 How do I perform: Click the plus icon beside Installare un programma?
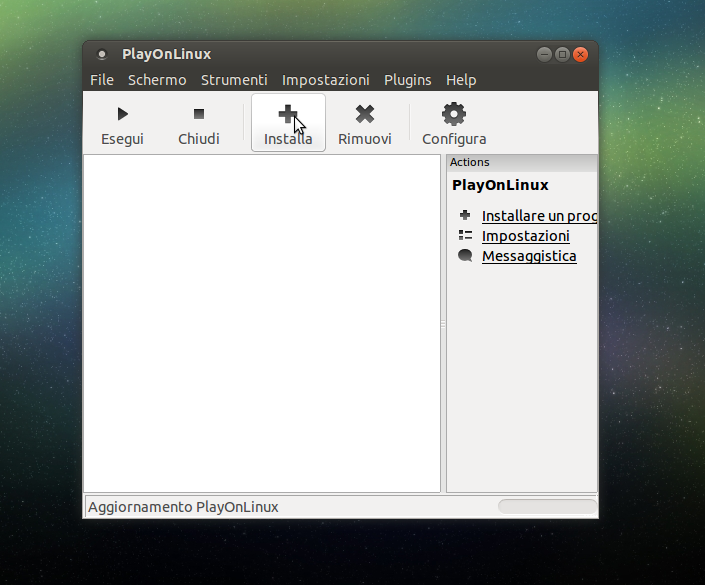point(465,215)
